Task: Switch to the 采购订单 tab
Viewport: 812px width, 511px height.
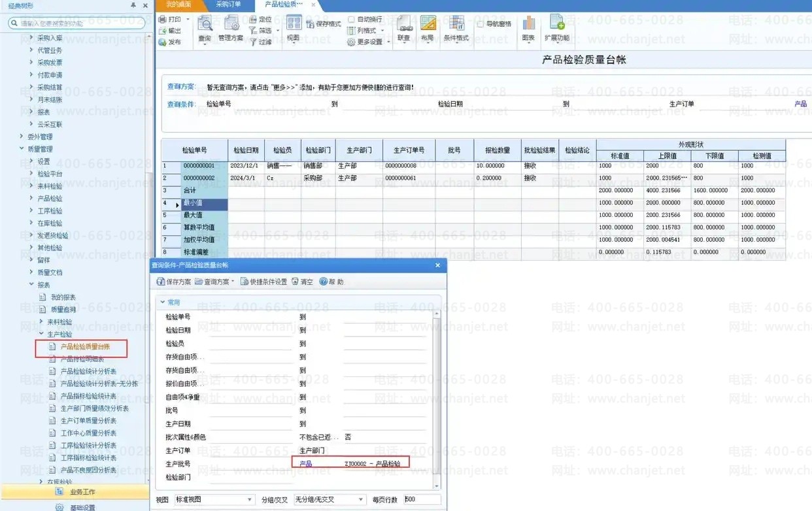Action: coord(228,5)
